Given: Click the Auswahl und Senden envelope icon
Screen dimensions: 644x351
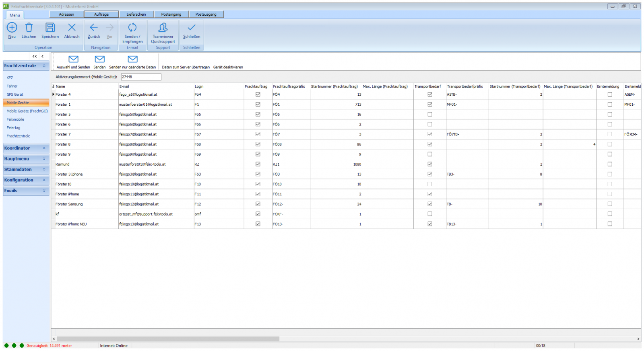Looking at the screenshot, I should pyautogui.click(x=73, y=60).
